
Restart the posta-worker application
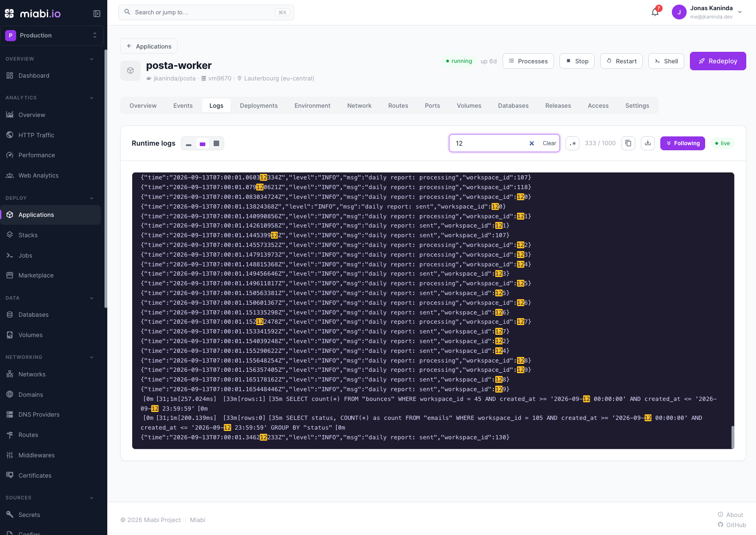(621, 61)
